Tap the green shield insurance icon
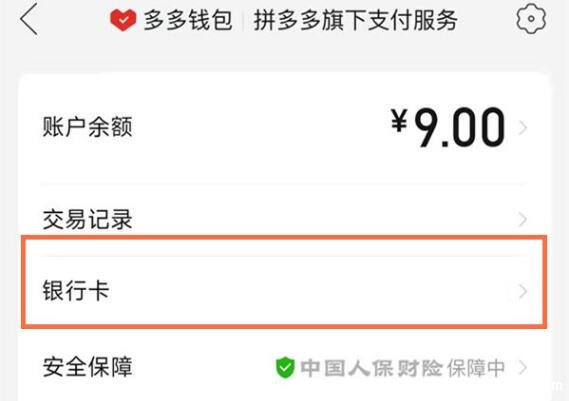This screenshot has height=401, width=569. point(285,368)
